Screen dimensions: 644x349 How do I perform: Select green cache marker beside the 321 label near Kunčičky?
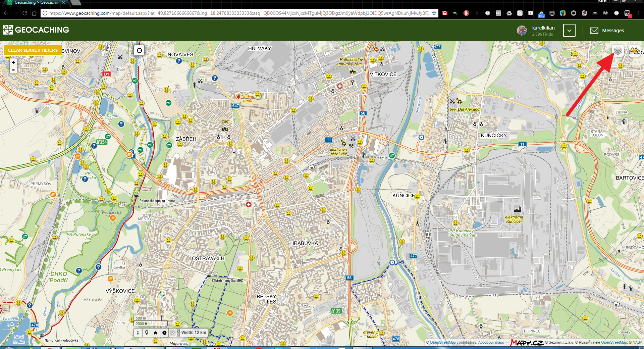point(392,155)
